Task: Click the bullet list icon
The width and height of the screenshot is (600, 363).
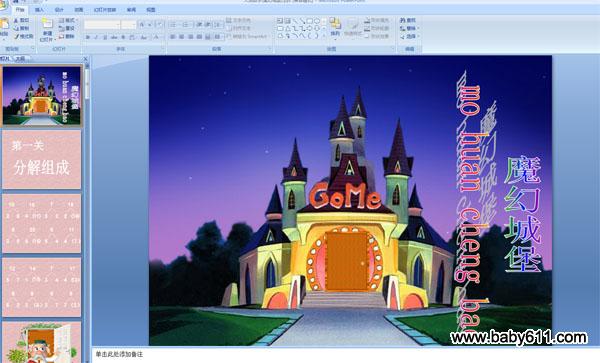Action: click(174, 25)
